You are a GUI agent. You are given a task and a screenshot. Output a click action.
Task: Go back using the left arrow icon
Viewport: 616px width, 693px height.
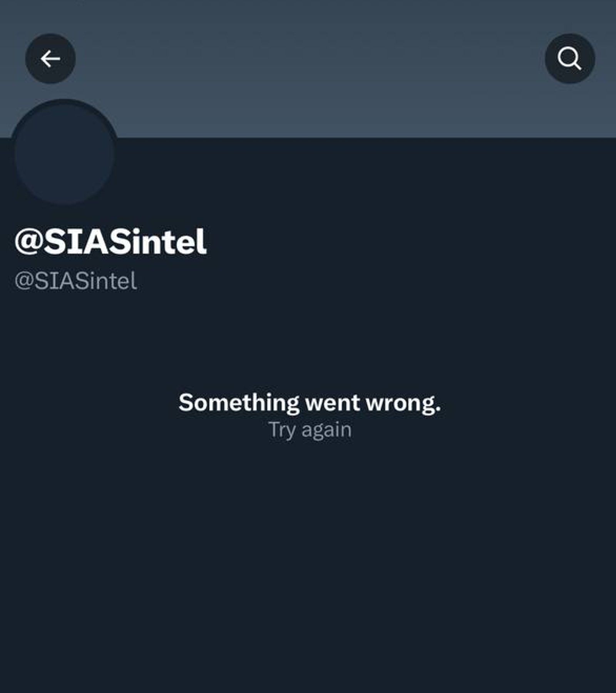(x=50, y=59)
